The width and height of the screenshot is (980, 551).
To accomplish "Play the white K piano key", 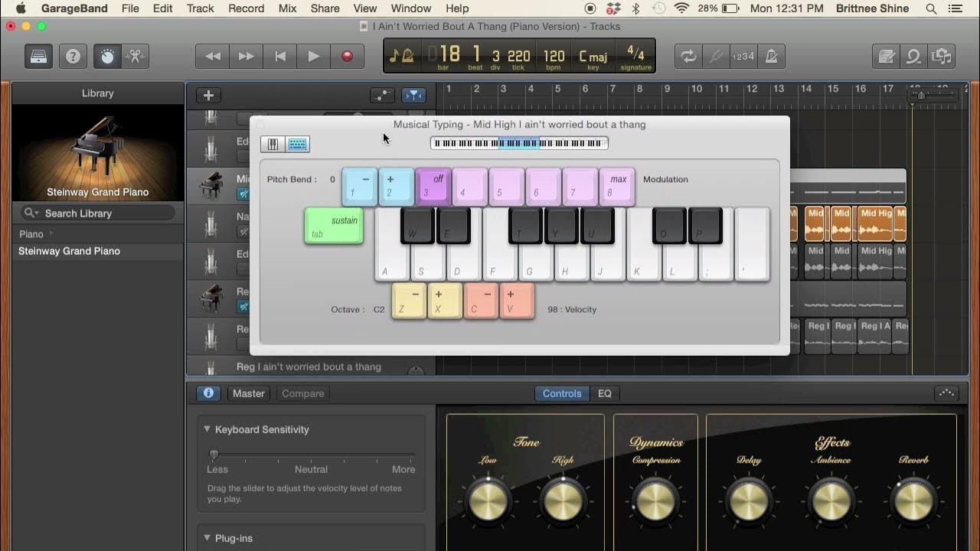I will [643, 262].
